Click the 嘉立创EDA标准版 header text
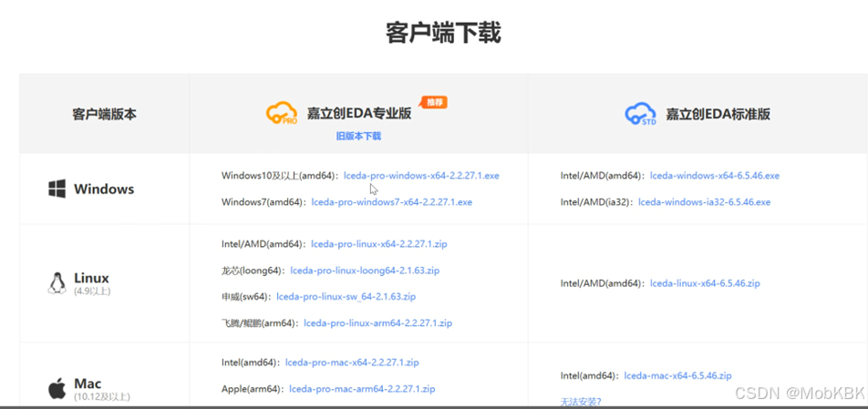 [718, 114]
